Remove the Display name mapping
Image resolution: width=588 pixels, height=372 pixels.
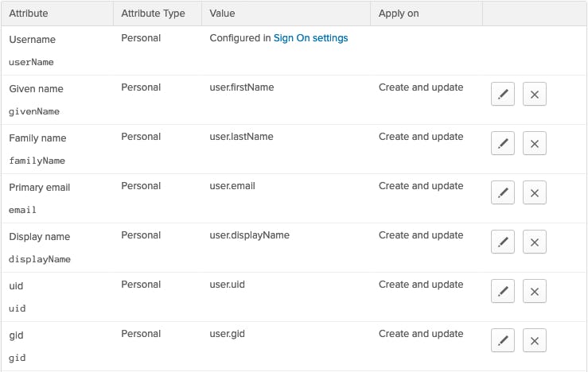tap(535, 242)
